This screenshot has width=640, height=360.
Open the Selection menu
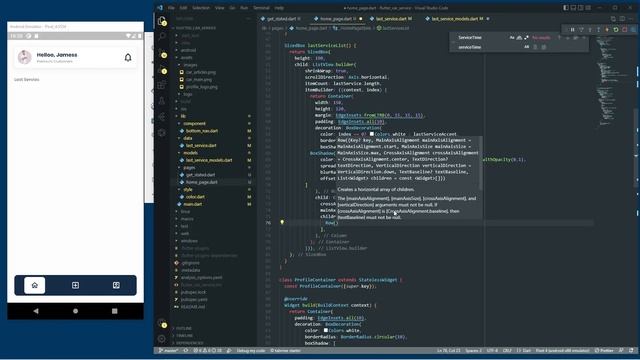(201, 8)
